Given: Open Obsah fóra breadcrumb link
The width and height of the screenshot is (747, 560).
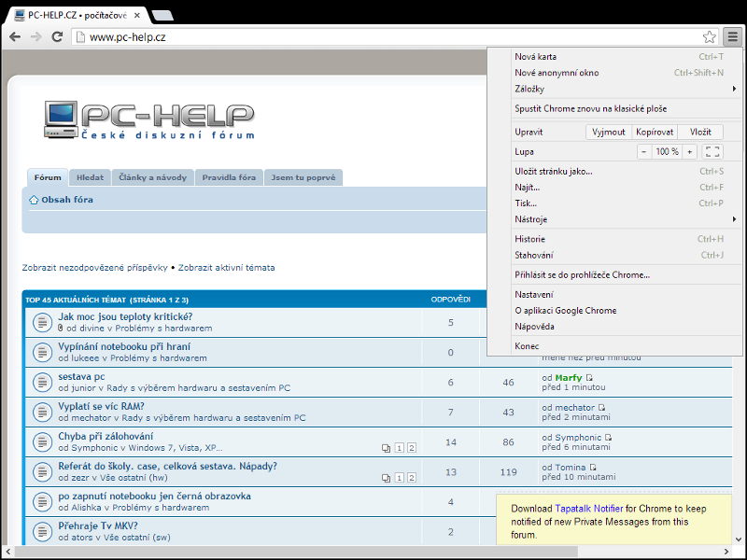Looking at the screenshot, I should pyautogui.click(x=67, y=200).
